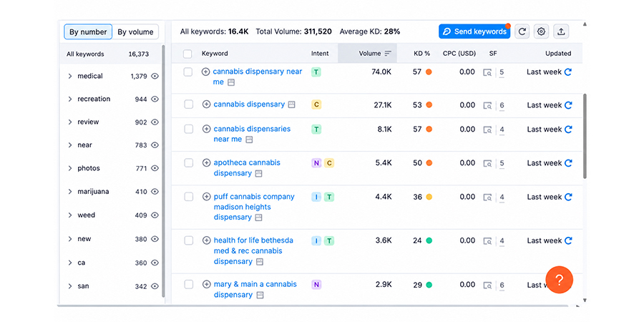
Task: Click the refresh icon in the top toolbar
Action: [522, 31]
